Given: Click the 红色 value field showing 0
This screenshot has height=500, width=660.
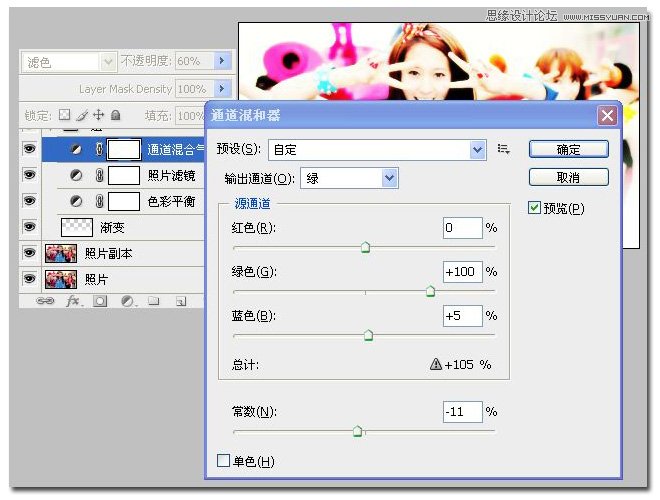Looking at the screenshot, I should coord(462,228).
